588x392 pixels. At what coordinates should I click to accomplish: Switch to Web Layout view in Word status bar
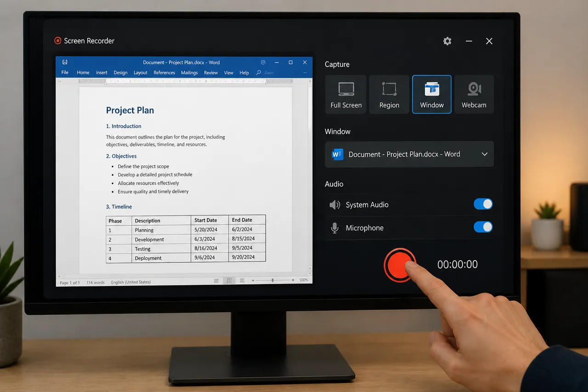click(242, 280)
